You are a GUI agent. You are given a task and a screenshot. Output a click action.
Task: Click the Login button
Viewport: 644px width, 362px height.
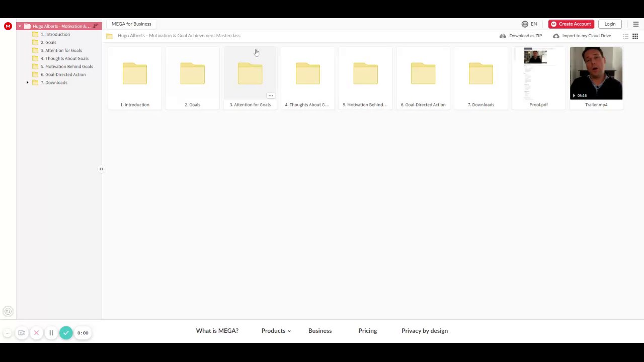pos(610,24)
